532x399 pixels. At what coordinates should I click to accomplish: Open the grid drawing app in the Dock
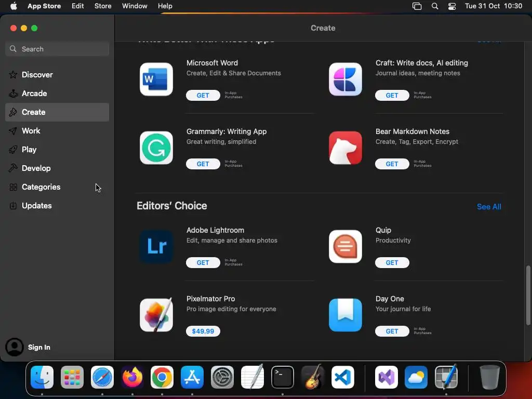pyautogui.click(x=446, y=377)
